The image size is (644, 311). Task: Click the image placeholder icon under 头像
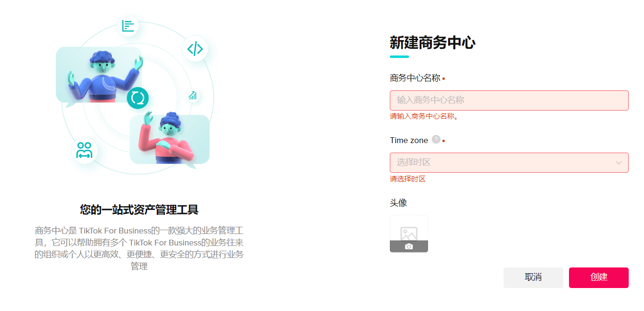[409, 233]
